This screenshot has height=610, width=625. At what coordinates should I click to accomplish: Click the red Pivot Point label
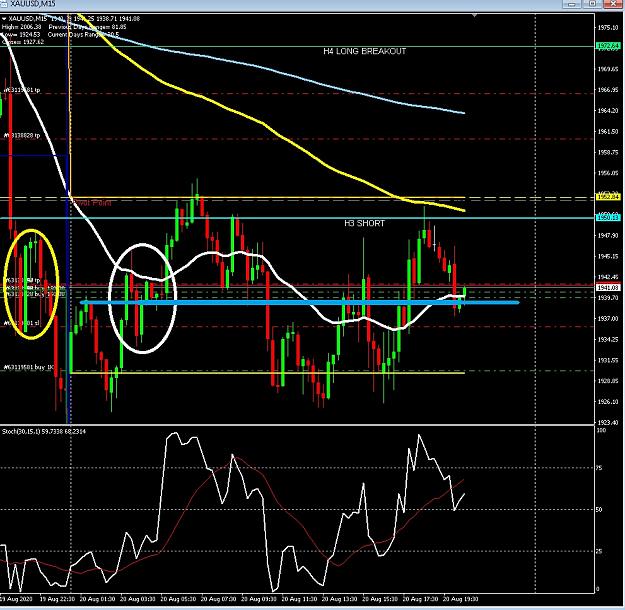tap(91, 203)
